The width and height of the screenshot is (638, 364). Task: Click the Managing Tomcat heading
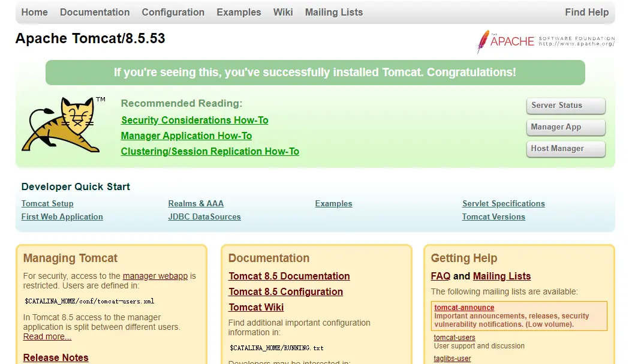[x=70, y=258]
